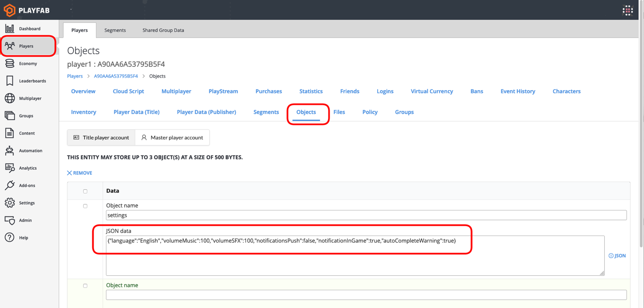Open the Statistics tab
The image size is (644, 308).
tap(311, 91)
